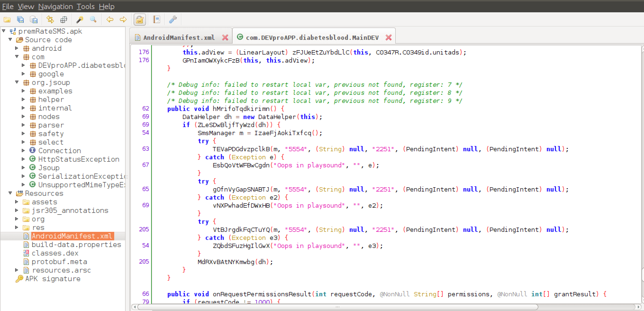Close the MainDEV tab

389,37
